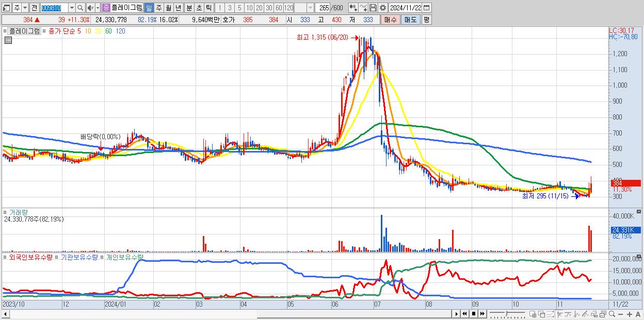Click the 전 button

(x=35, y=8)
